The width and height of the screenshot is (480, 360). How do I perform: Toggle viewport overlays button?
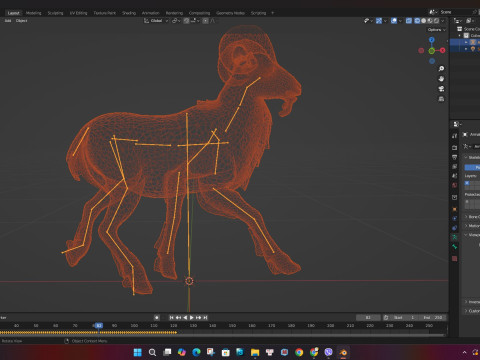(394, 21)
